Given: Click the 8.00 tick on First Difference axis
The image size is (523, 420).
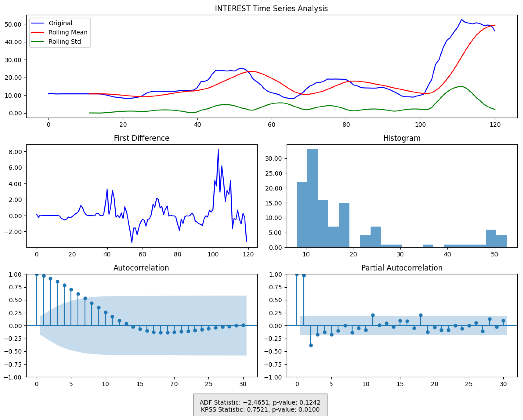Looking at the screenshot, I should coord(15,152).
